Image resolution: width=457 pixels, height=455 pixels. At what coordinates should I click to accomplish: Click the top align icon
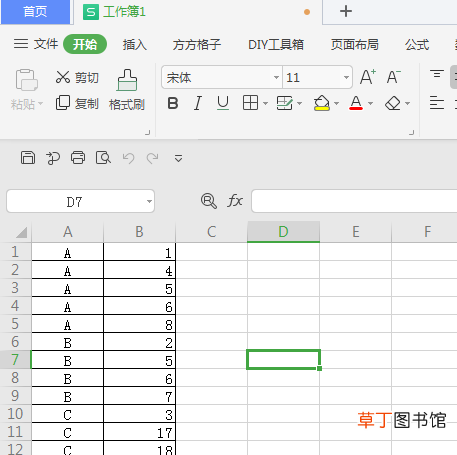pyautogui.click(x=437, y=74)
